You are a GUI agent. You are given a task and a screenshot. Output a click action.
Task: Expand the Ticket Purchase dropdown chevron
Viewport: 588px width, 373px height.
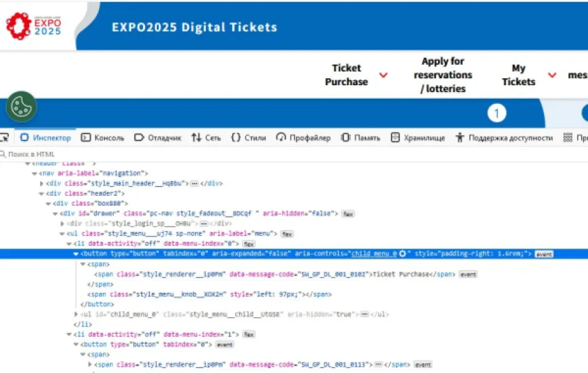(383, 75)
